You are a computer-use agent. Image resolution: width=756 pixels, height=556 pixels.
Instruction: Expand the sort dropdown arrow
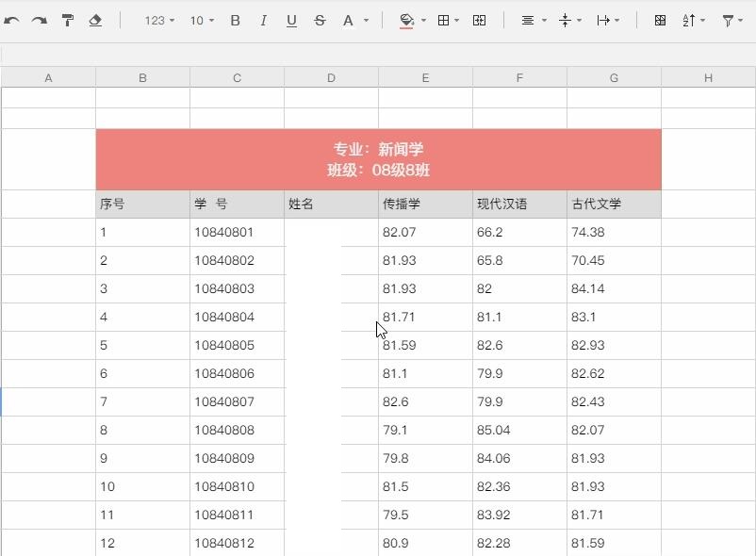(x=702, y=20)
